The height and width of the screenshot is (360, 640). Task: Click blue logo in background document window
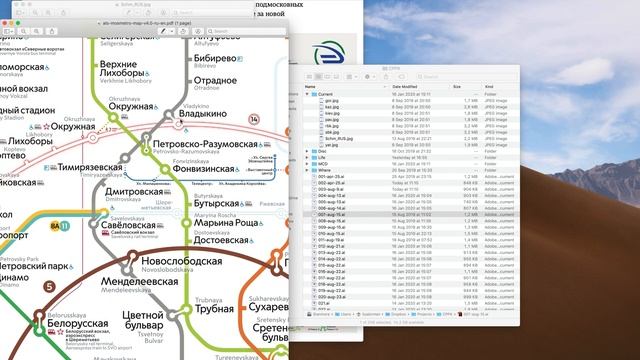point(329,53)
